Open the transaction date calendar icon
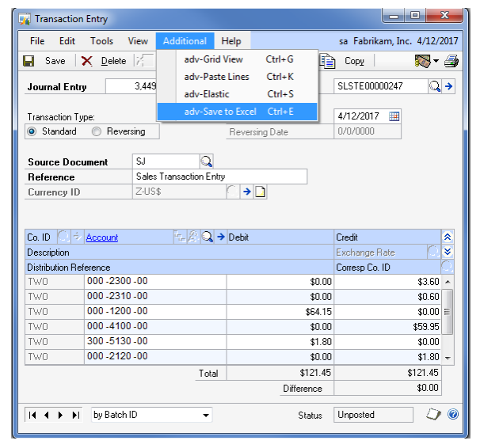The image size is (480, 448). pyautogui.click(x=394, y=116)
